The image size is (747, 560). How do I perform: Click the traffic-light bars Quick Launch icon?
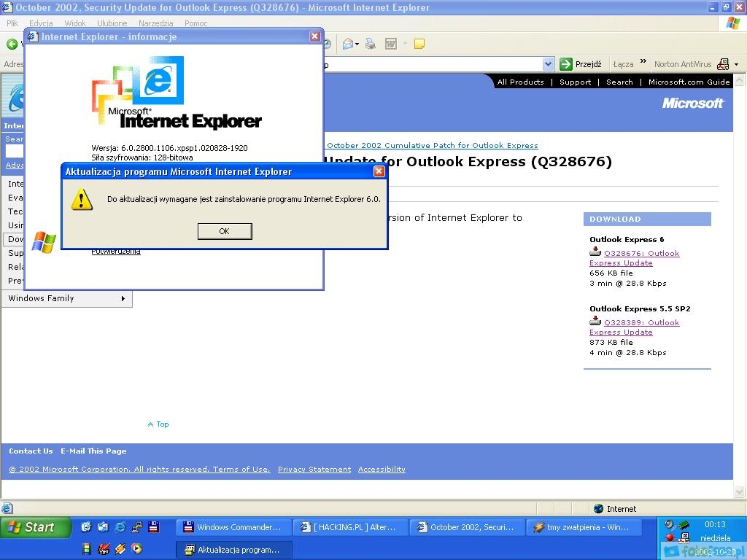(x=87, y=548)
